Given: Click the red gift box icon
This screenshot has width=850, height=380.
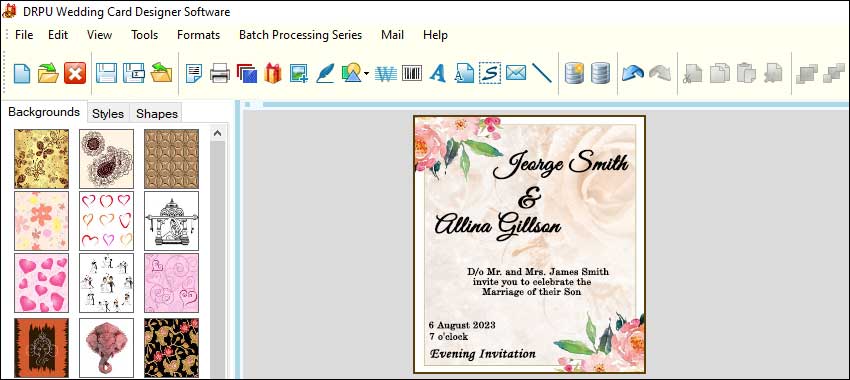Looking at the screenshot, I should coord(273,73).
